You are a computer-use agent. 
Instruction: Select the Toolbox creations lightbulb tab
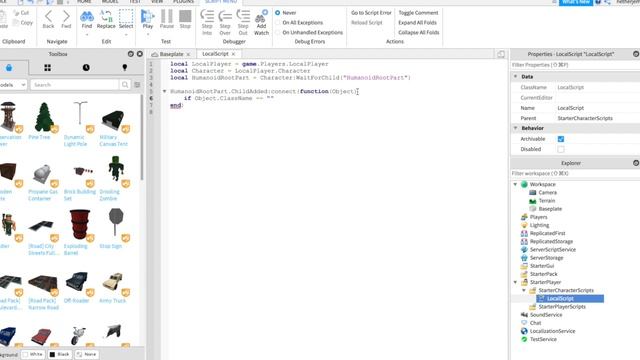coord(124,68)
